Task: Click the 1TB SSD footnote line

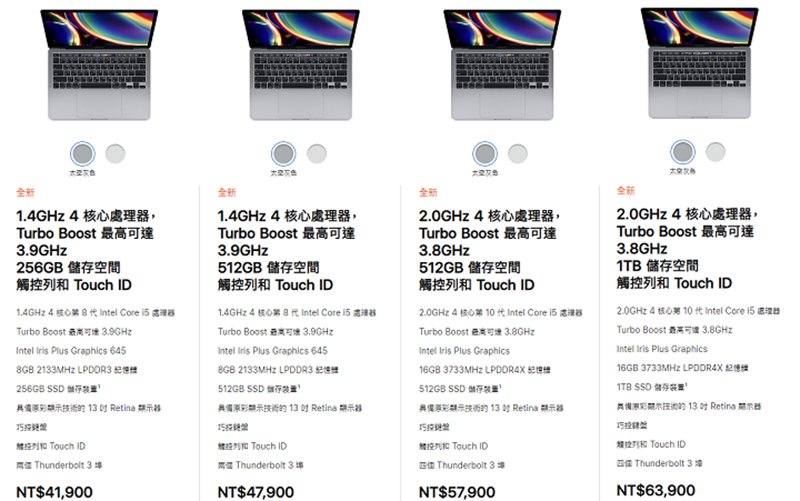Action: pyautogui.click(x=652, y=387)
